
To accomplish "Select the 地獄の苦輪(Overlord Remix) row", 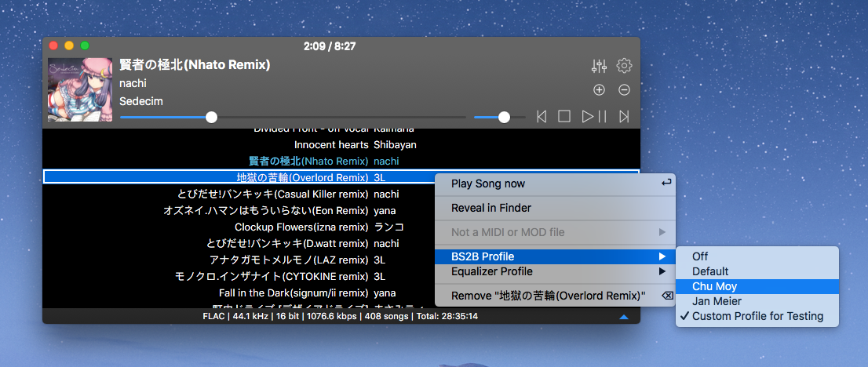I will click(x=341, y=178).
